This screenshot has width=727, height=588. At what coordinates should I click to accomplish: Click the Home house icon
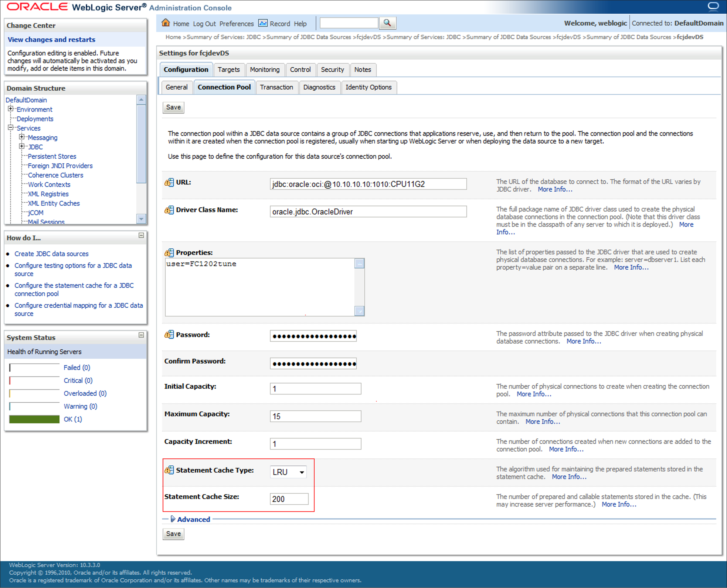166,23
